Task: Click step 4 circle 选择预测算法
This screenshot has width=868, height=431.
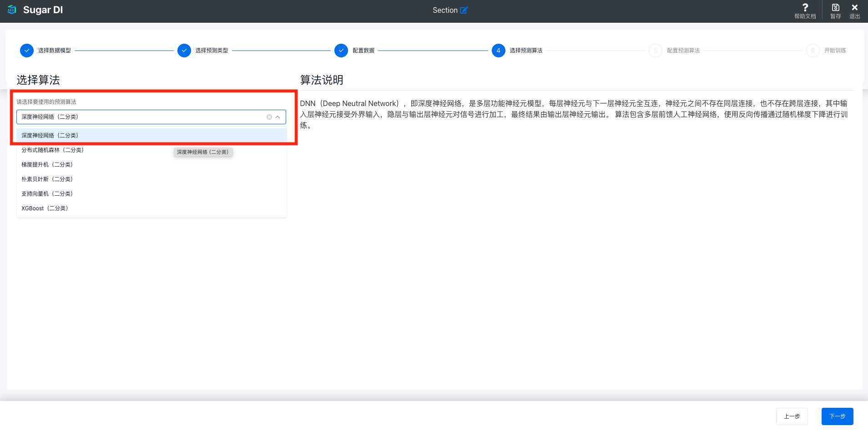Action: pyautogui.click(x=499, y=51)
